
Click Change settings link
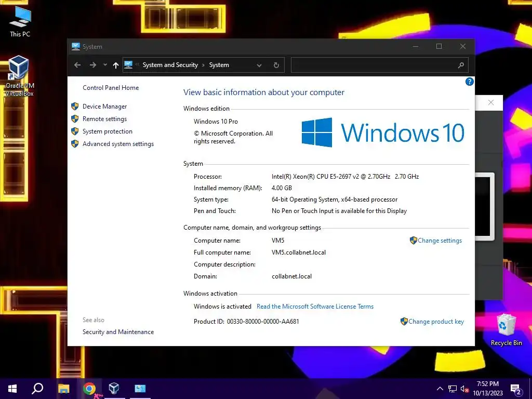[x=440, y=241]
